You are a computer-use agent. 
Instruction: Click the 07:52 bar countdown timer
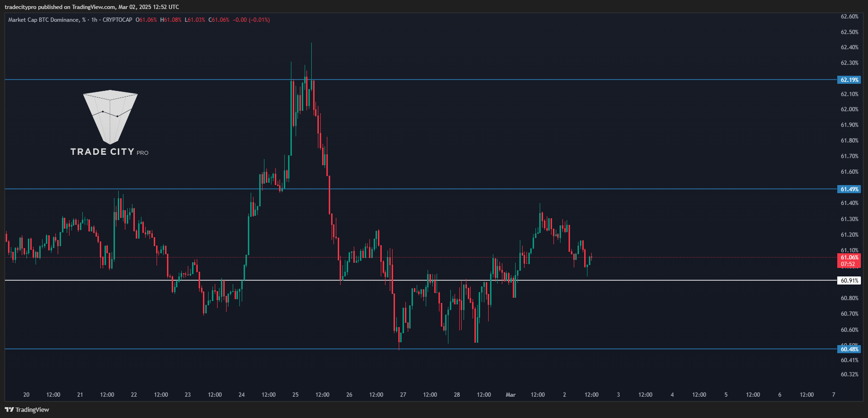point(848,264)
